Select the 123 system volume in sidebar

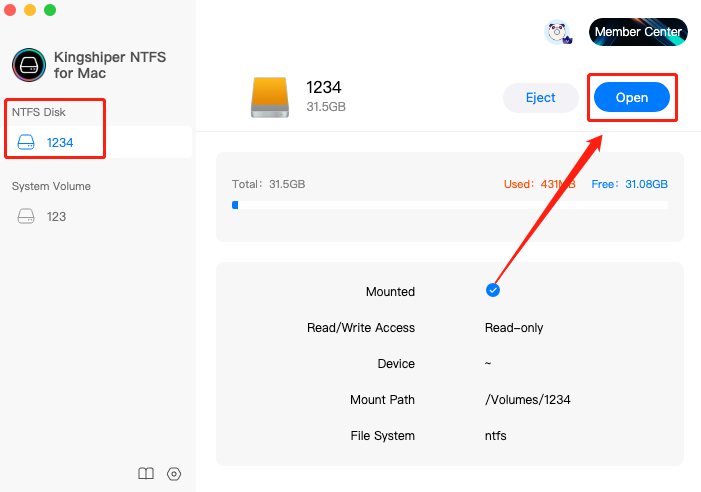coord(97,216)
